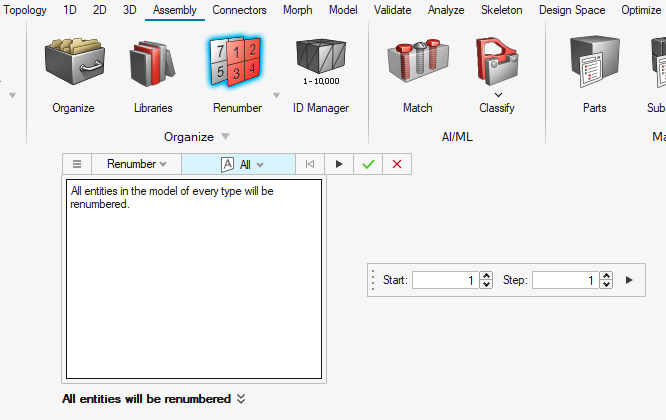
Task: Open the ID Manager tool
Action: coord(321,76)
